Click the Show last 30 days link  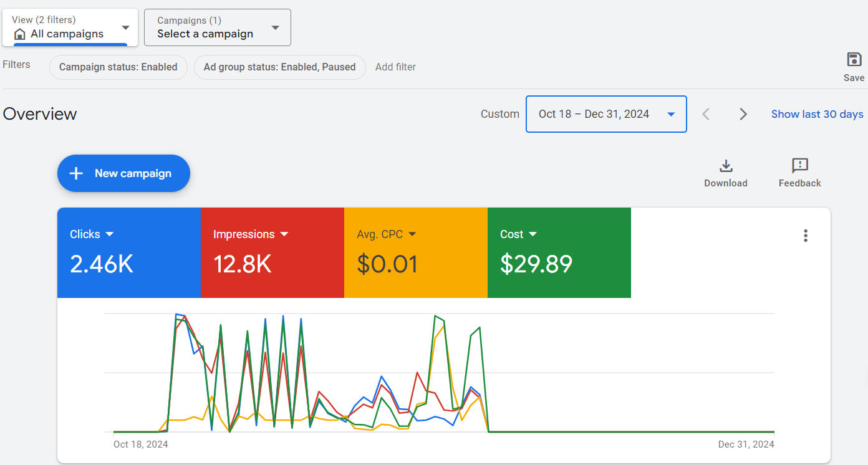(x=817, y=114)
